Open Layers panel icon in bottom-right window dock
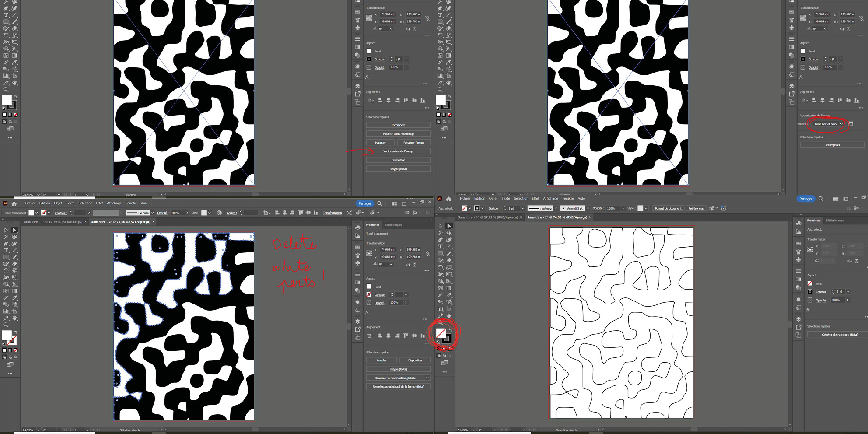Screen dimensions: 868x434 (798, 319)
